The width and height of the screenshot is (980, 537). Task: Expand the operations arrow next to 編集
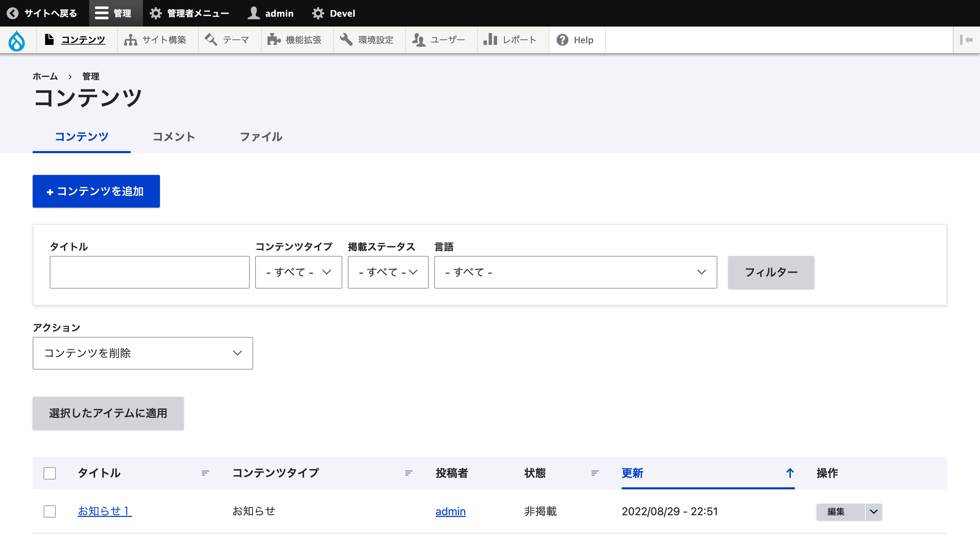873,511
